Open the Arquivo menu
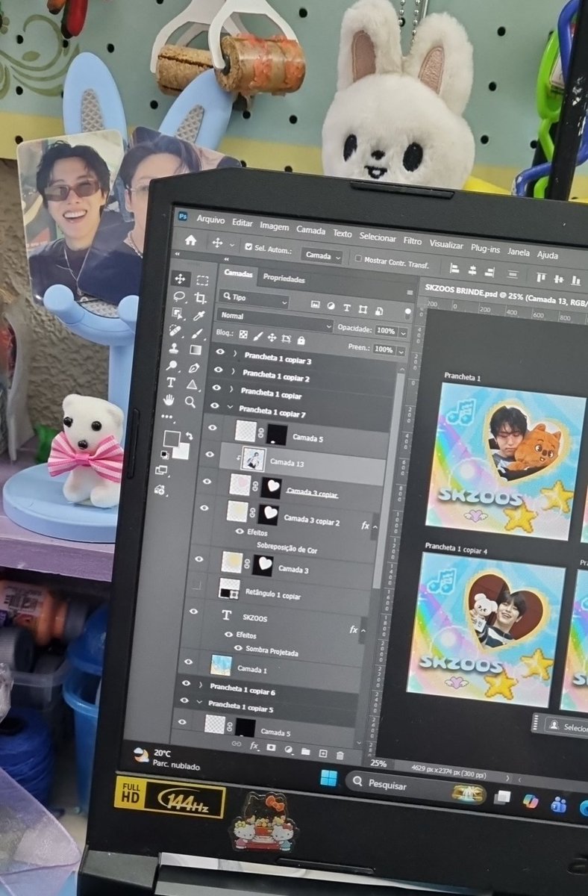 click(x=210, y=220)
